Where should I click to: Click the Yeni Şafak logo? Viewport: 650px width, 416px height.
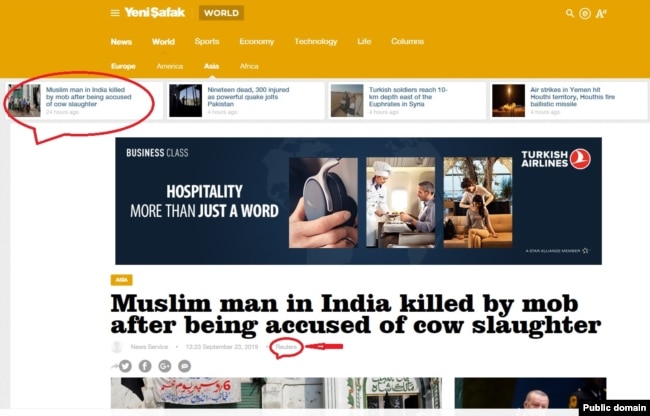point(155,13)
